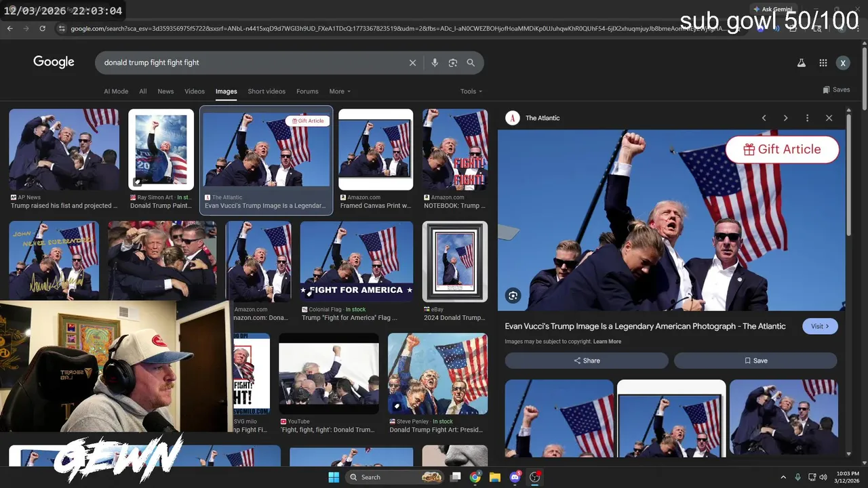Switch to Forums tab

pos(307,91)
